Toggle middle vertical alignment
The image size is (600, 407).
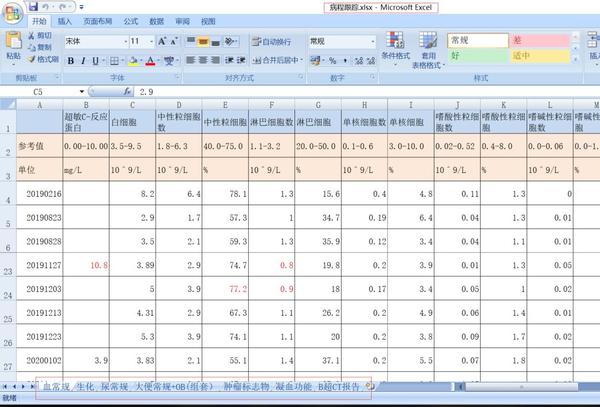203,41
